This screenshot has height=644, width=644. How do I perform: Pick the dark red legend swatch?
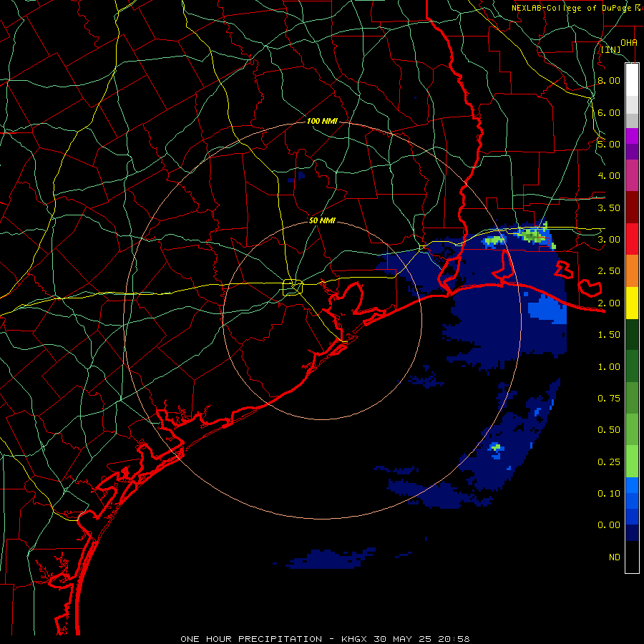click(632, 208)
